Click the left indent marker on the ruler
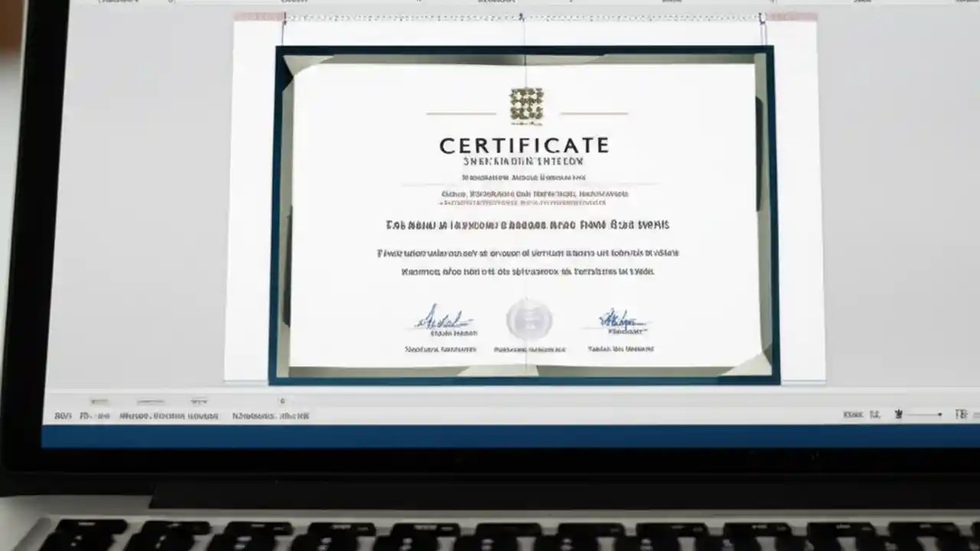The image size is (980, 551). (285, 16)
